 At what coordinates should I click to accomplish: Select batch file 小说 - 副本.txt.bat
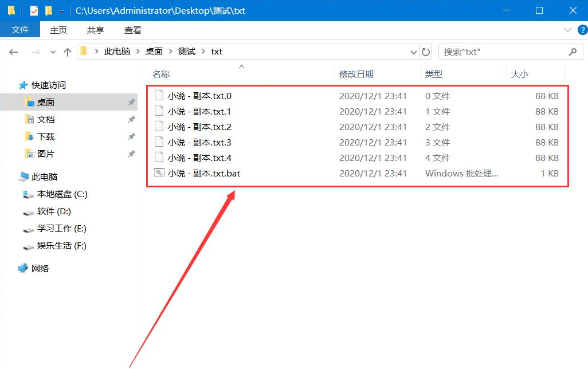click(203, 173)
